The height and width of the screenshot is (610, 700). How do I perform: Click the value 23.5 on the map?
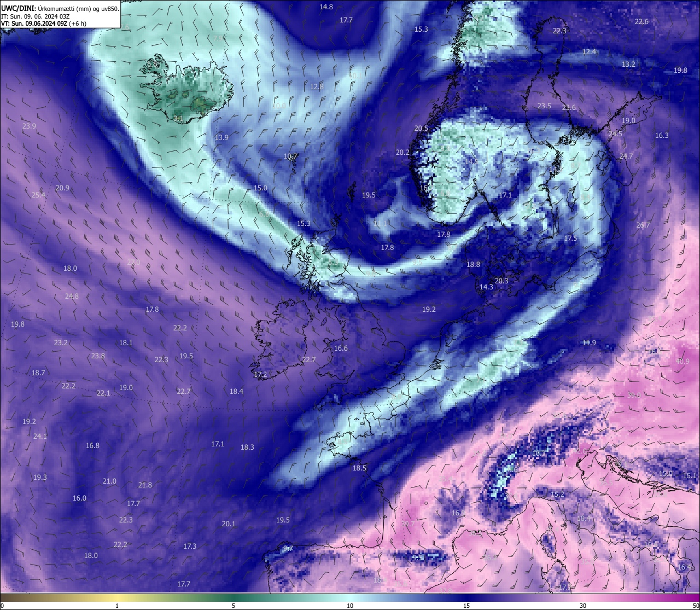[544, 106]
